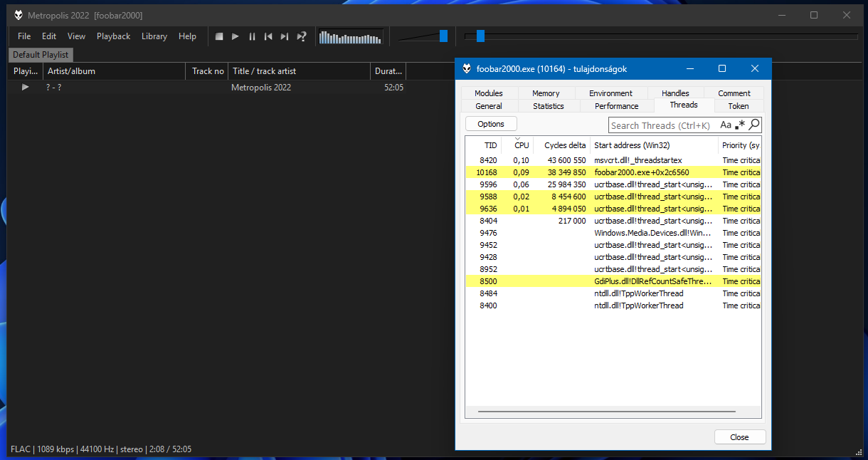Sort threads by the CPU column header
This screenshot has height=460, width=868.
pos(517,145)
